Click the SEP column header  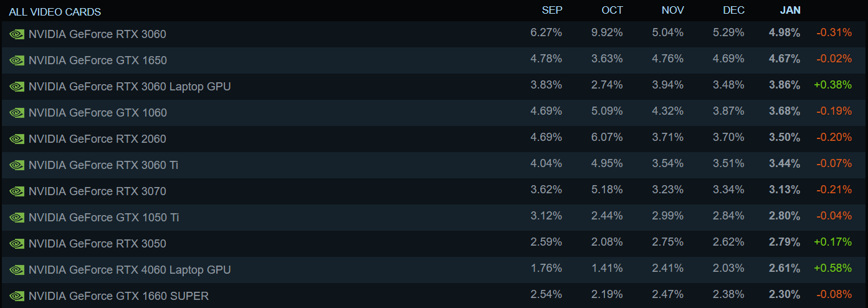click(552, 10)
